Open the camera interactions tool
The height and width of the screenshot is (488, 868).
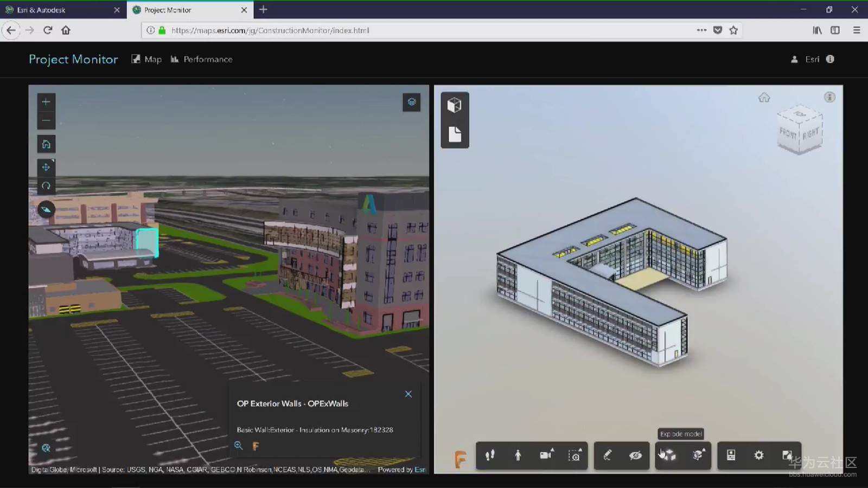pyautogui.click(x=546, y=455)
